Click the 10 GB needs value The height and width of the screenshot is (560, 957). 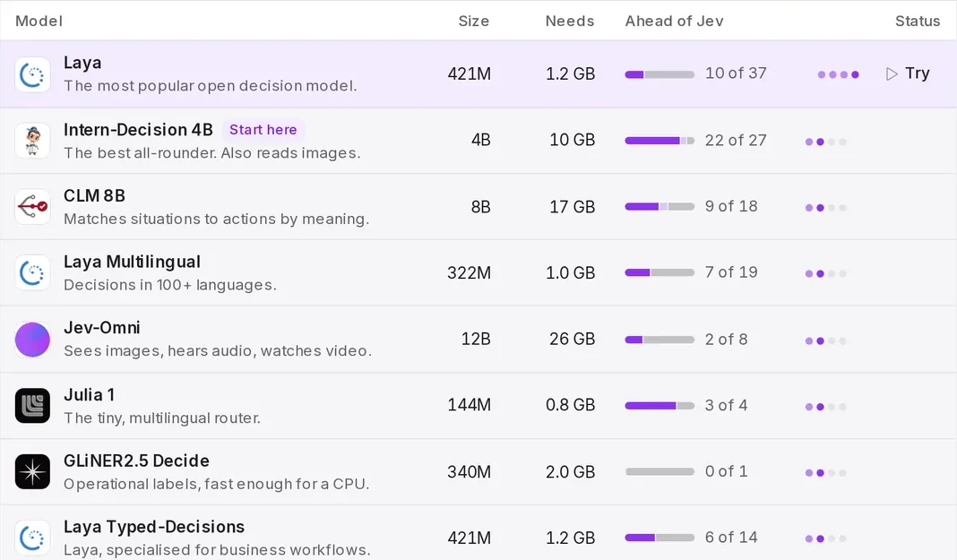pyautogui.click(x=572, y=140)
